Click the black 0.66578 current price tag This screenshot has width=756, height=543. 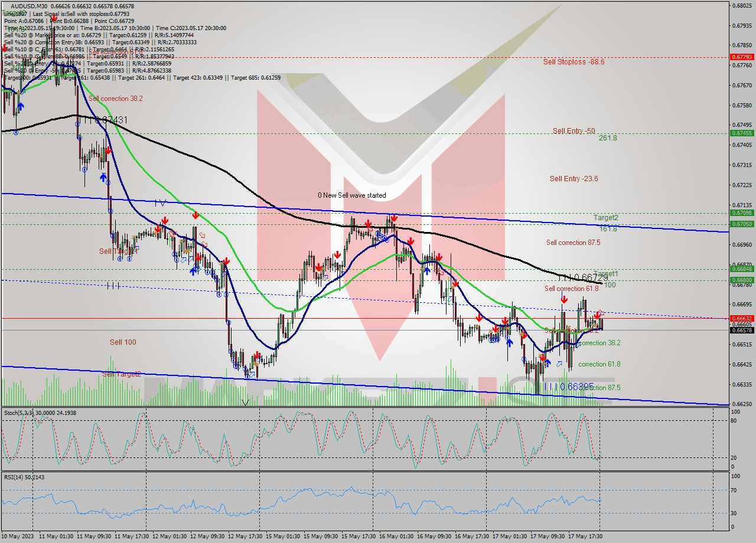click(x=742, y=330)
